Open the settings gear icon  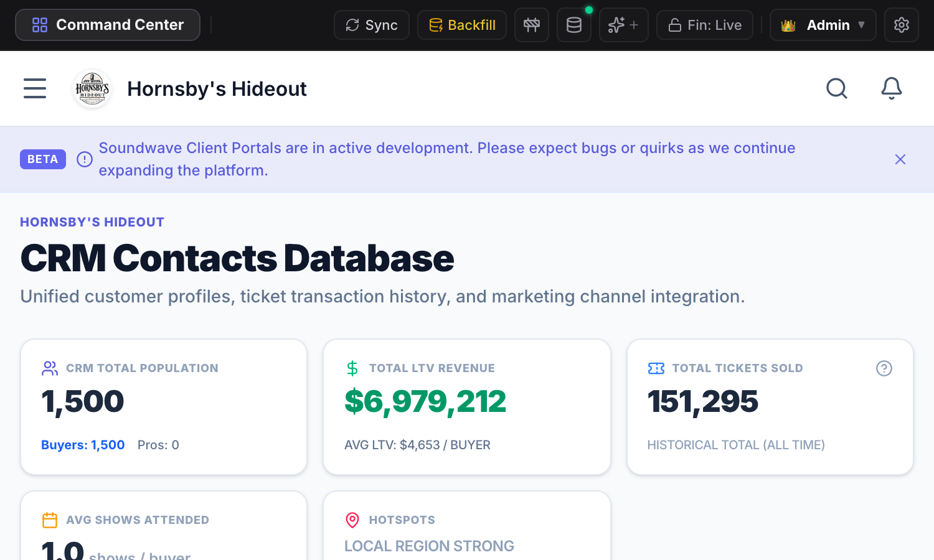tap(902, 25)
